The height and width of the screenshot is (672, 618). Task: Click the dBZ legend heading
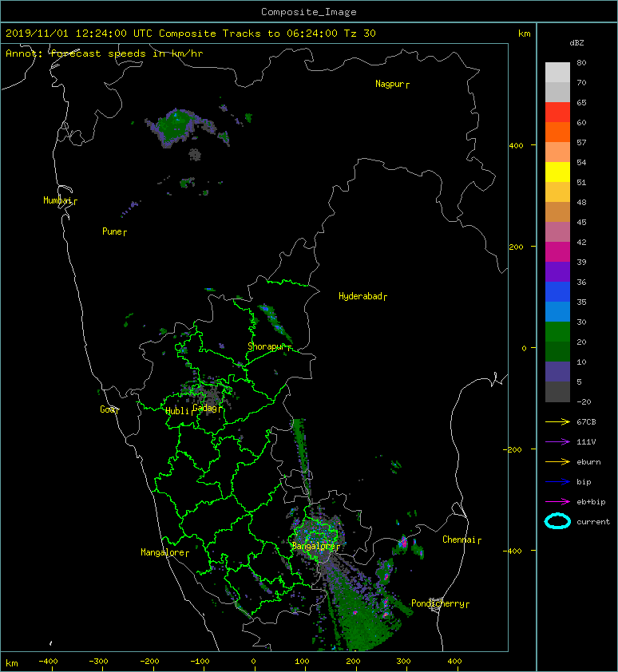(576, 43)
